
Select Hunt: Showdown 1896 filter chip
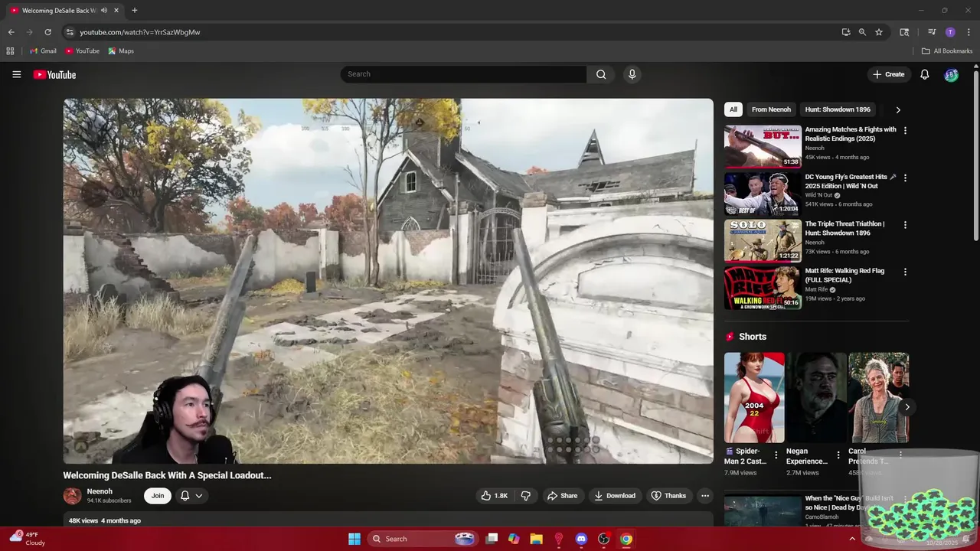[838, 109]
